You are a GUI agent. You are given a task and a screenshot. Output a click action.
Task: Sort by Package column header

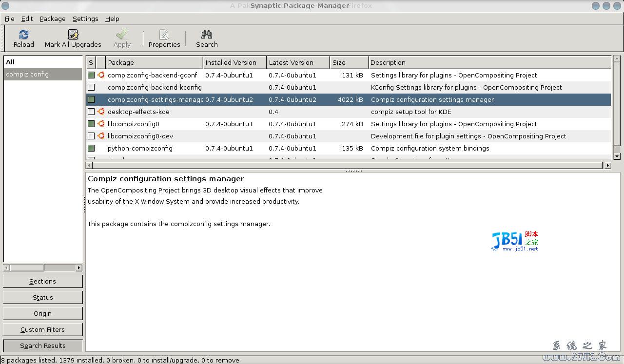(154, 62)
